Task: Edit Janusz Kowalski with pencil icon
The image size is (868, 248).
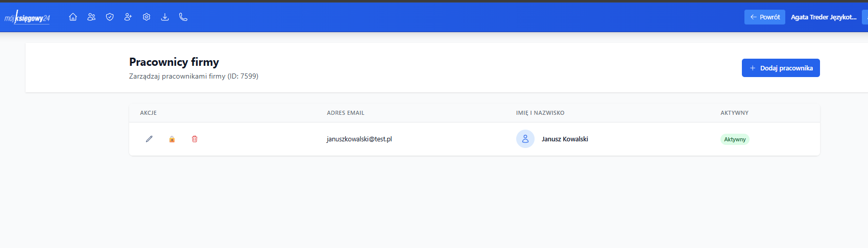Action: [x=149, y=139]
